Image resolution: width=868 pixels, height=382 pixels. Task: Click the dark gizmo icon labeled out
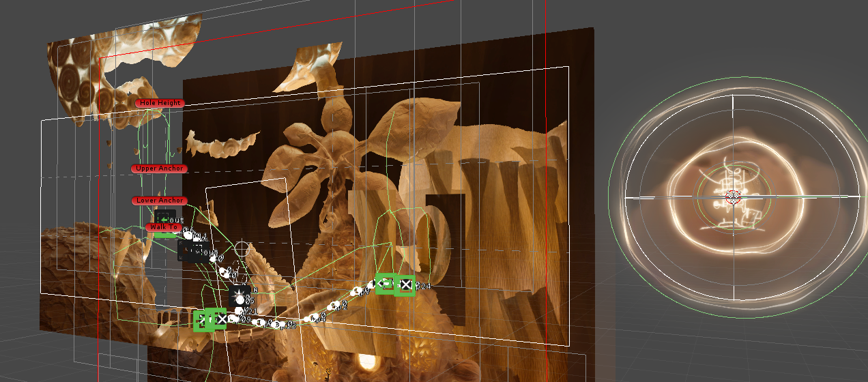pos(192,250)
